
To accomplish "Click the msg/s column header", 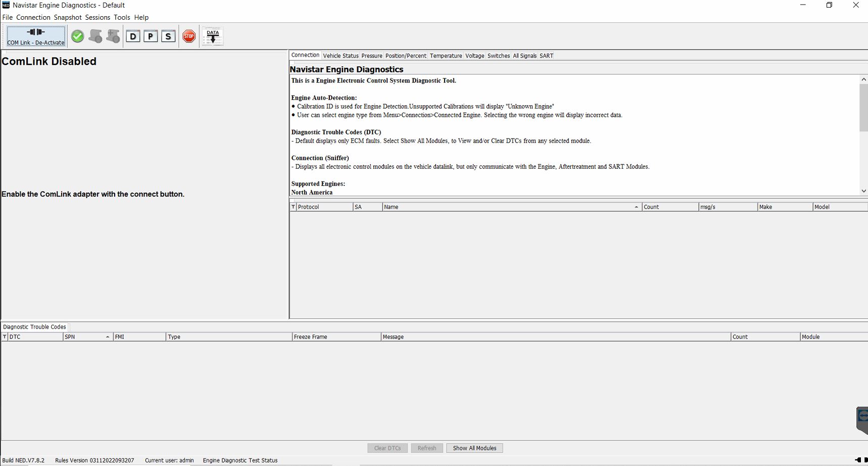I will (x=728, y=207).
